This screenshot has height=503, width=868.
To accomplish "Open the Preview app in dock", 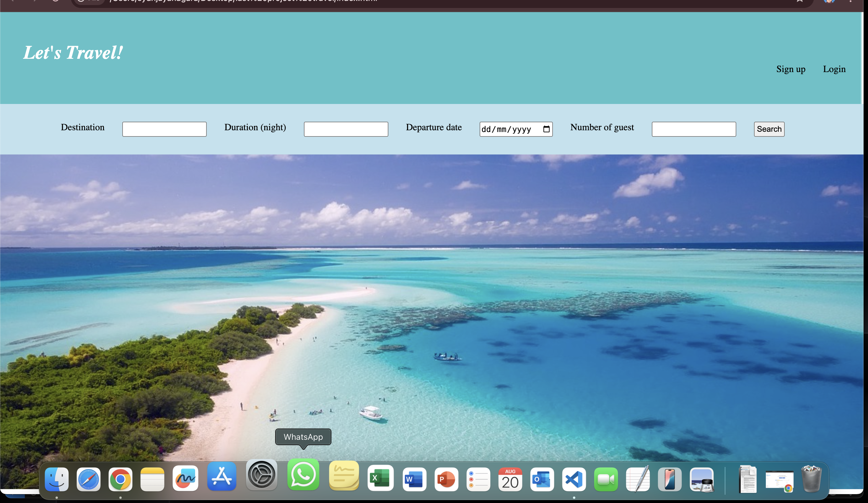I will [702, 479].
